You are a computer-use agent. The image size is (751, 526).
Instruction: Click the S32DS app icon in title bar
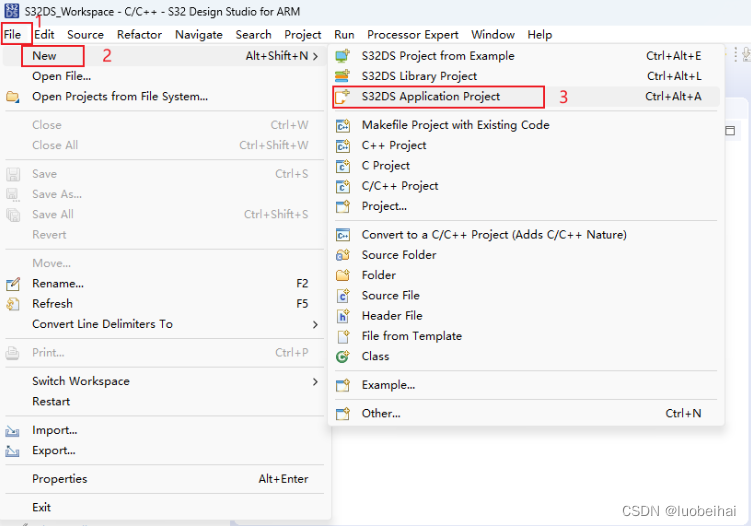point(12,11)
